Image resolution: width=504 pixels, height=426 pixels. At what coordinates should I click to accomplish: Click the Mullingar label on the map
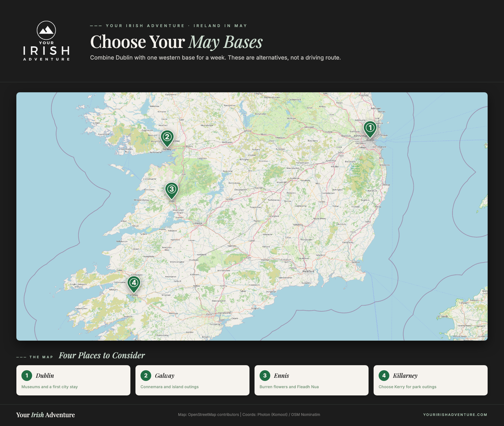click(291, 118)
